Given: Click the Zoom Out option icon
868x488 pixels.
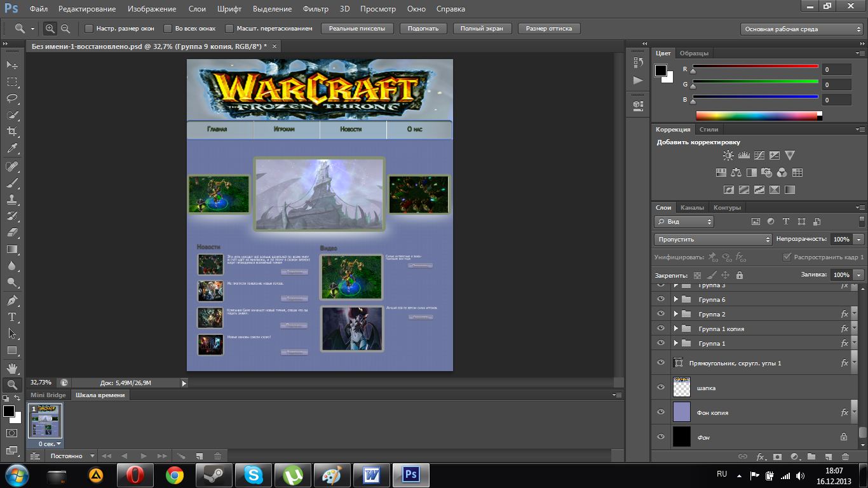Looking at the screenshot, I should pos(65,29).
